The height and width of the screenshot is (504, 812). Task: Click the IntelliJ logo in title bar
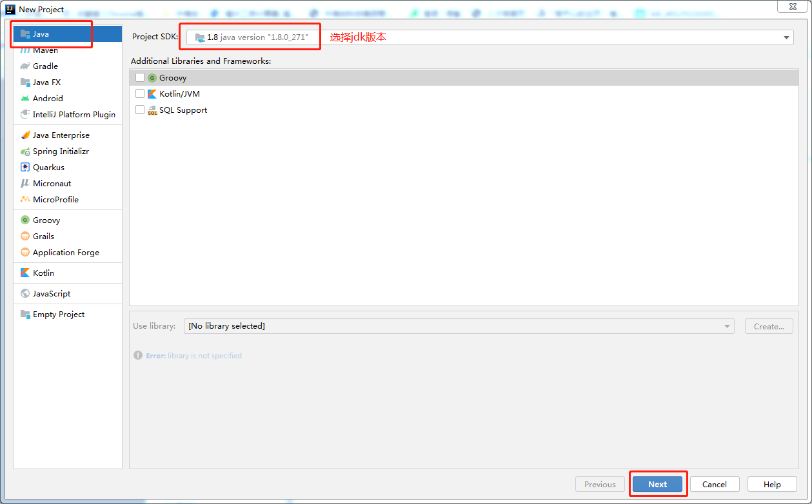pyautogui.click(x=10, y=9)
